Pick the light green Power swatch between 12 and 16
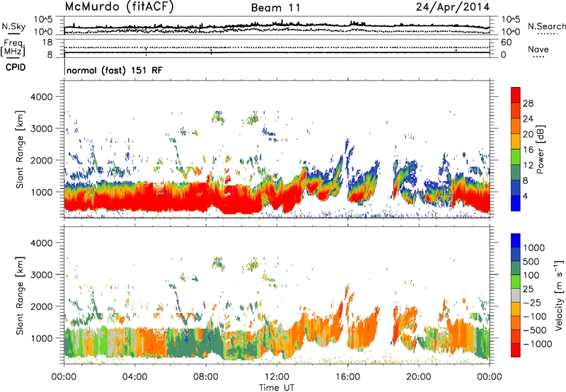 [x=516, y=156]
